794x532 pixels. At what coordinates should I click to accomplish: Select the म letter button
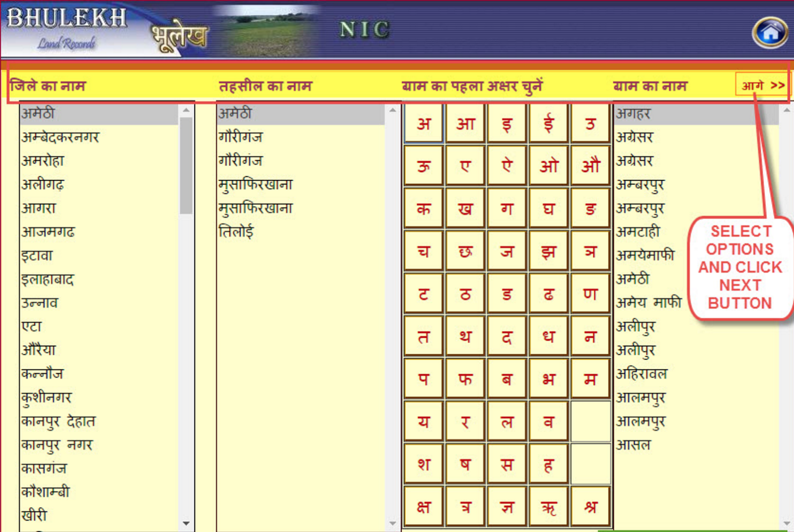tap(590, 379)
